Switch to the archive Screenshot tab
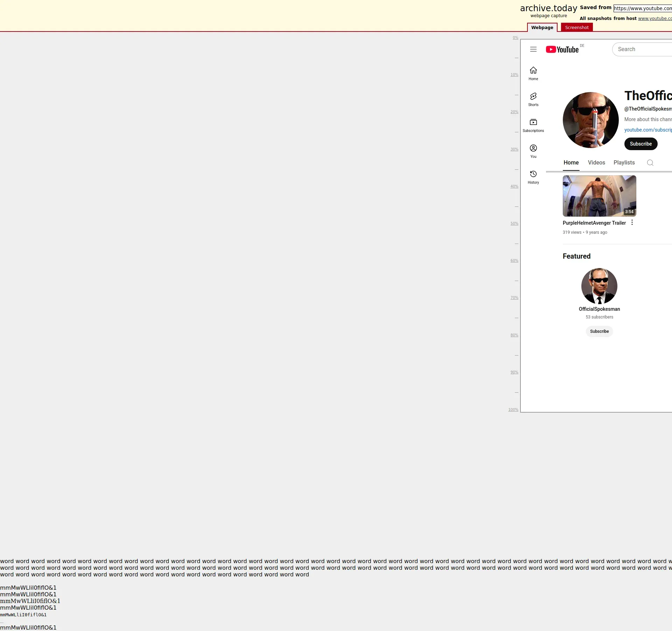Screen dimensions: 672x631 576,28
